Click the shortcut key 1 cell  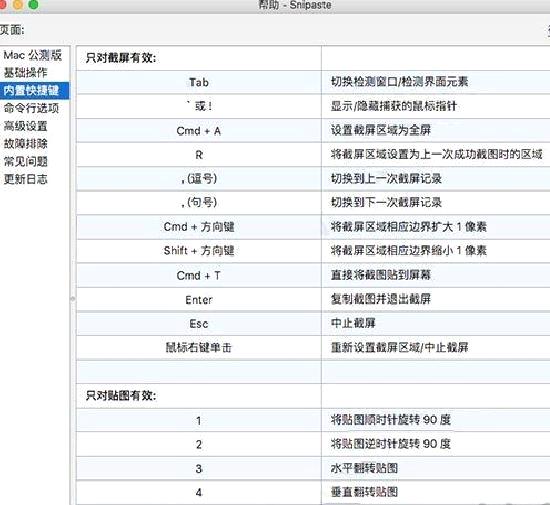click(x=199, y=420)
